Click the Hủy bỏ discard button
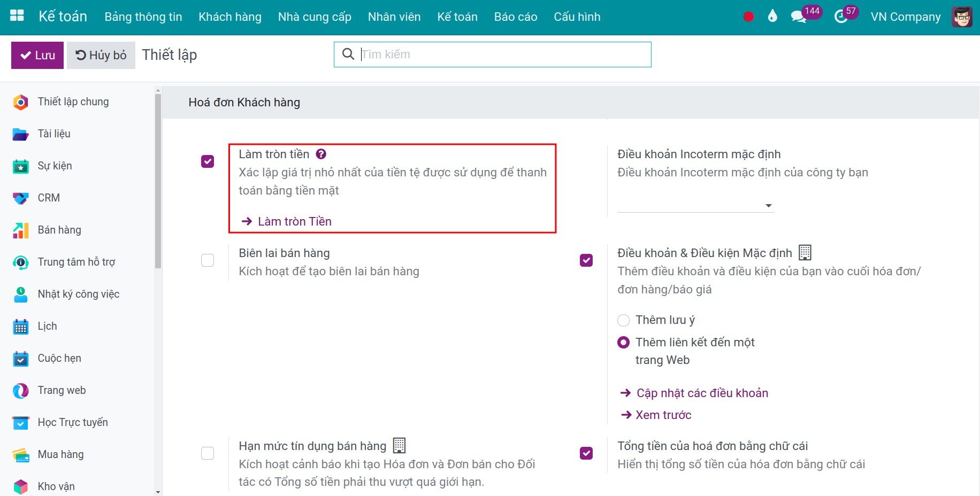Screen dimensions: 980x496 pyautogui.click(x=101, y=55)
